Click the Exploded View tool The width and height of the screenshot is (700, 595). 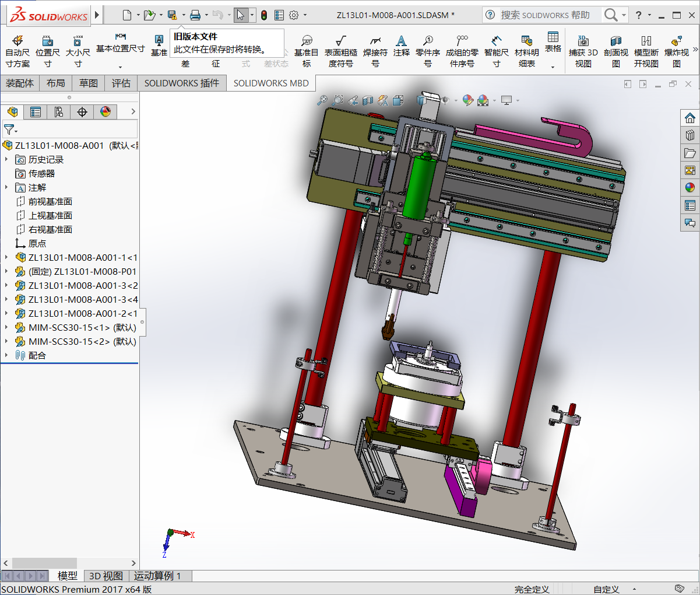coord(677,51)
